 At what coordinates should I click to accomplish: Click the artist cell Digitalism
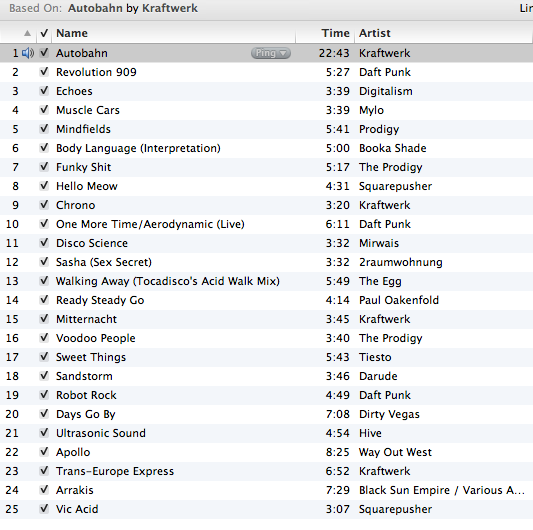pyautogui.click(x=386, y=91)
